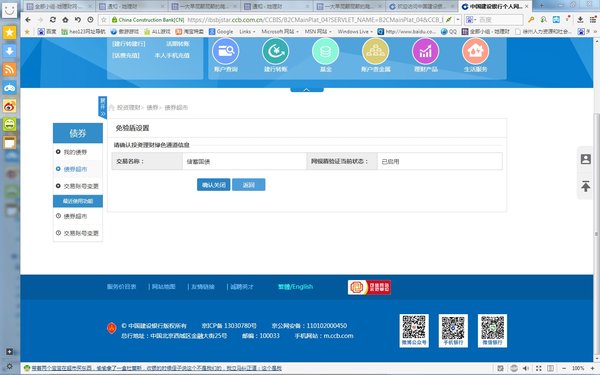
Task: Switch to the third browser tab
Action: click(204, 7)
